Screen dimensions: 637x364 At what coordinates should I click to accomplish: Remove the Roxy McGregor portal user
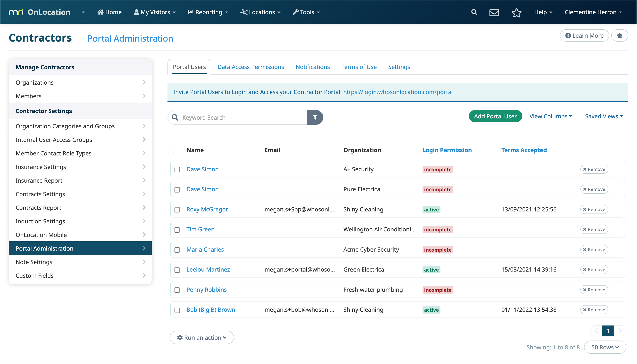click(x=594, y=210)
